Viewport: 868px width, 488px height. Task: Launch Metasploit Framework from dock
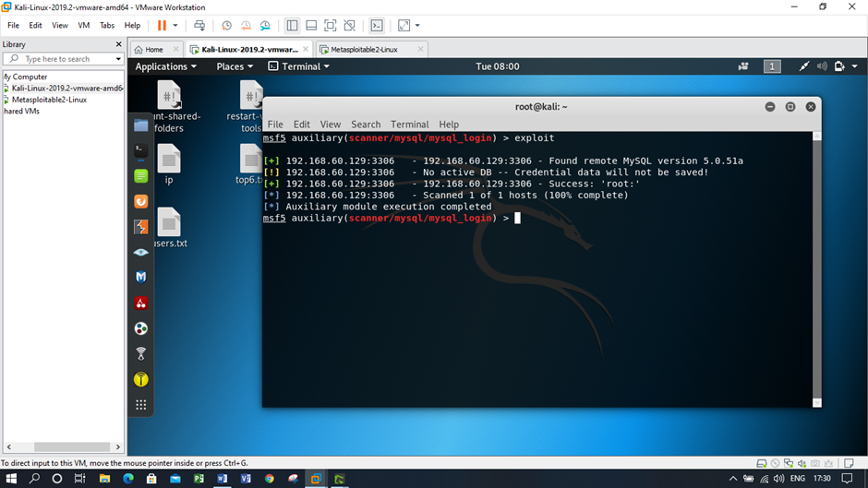pyautogui.click(x=141, y=277)
